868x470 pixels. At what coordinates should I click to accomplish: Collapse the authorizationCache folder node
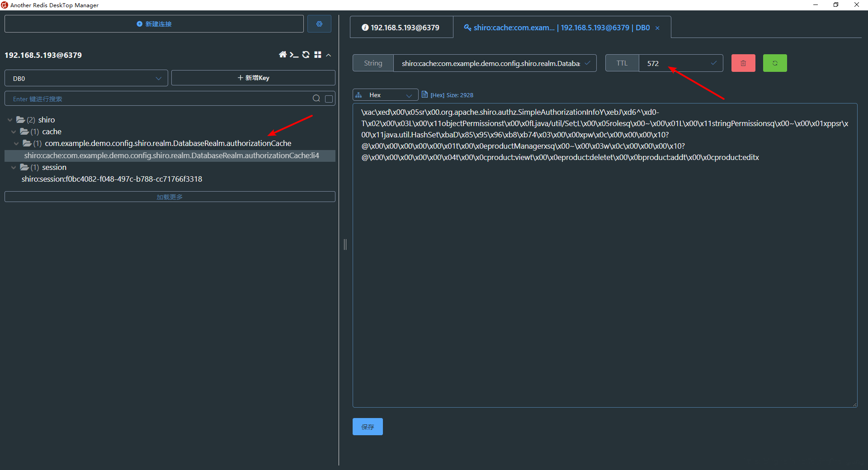click(16, 144)
